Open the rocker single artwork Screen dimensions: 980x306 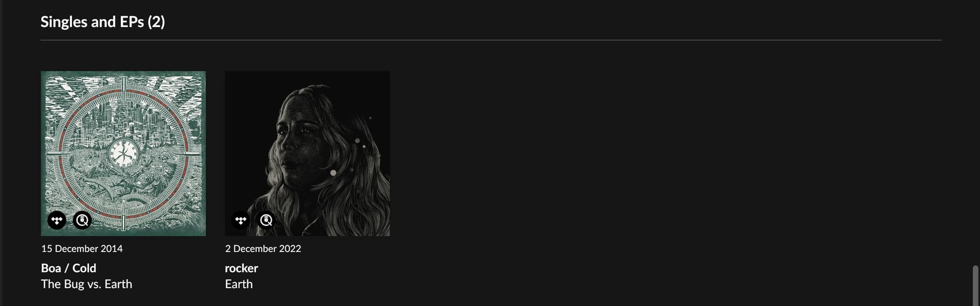pos(307,154)
